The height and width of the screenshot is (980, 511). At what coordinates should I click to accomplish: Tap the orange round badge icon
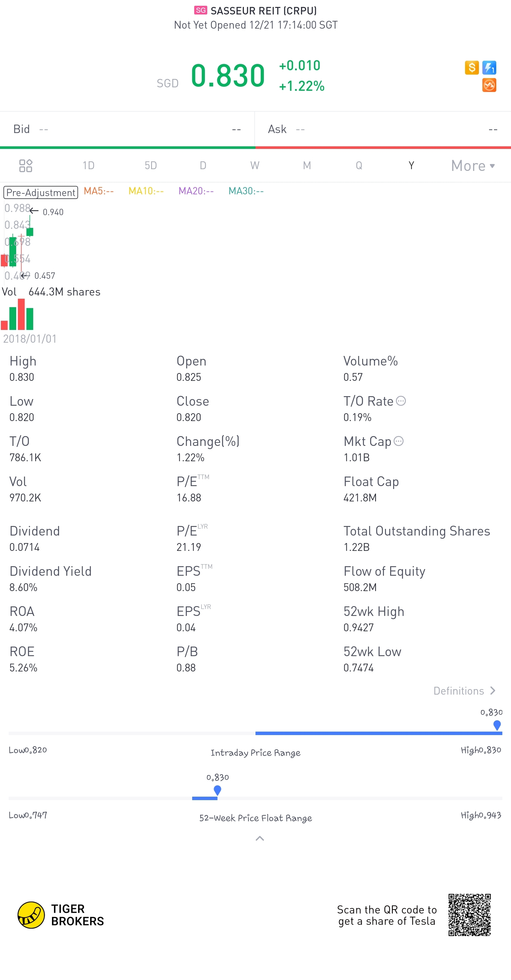point(489,85)
